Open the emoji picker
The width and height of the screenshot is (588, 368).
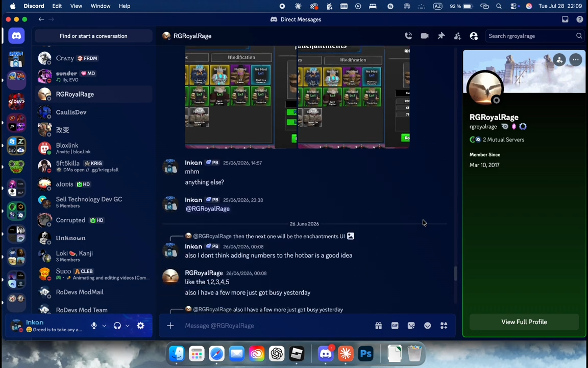click(428, 326)
